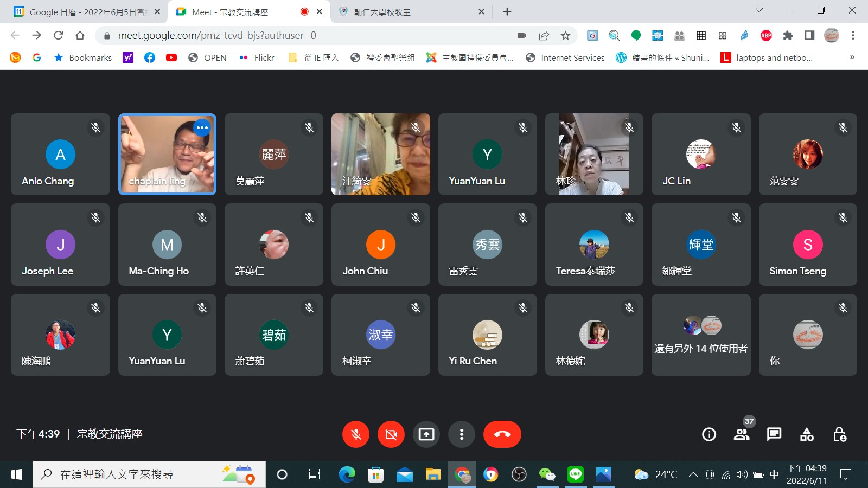
Task: Open Host controls lock icon
Action: tap(839, 434)
